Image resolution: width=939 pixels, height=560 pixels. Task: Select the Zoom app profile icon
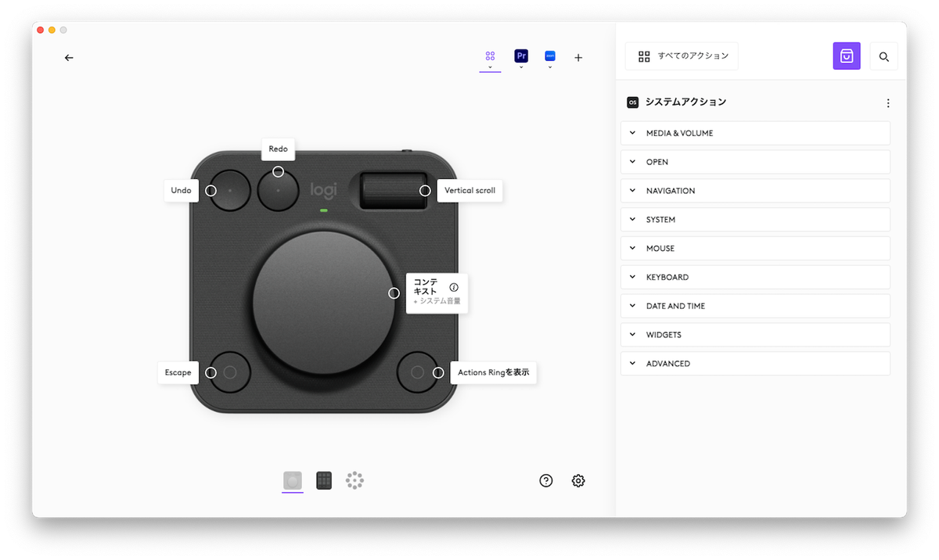click(550, 56)
